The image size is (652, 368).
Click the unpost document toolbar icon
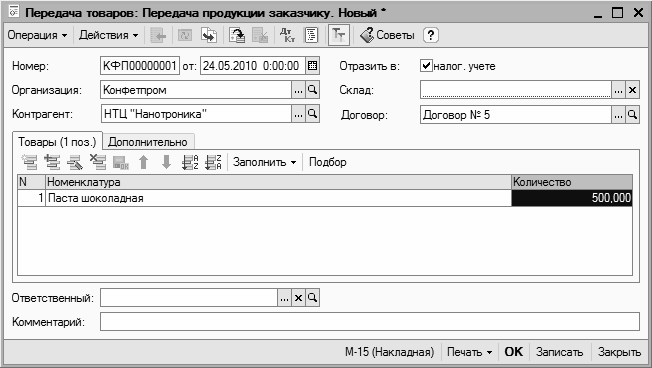click(260, 35)
